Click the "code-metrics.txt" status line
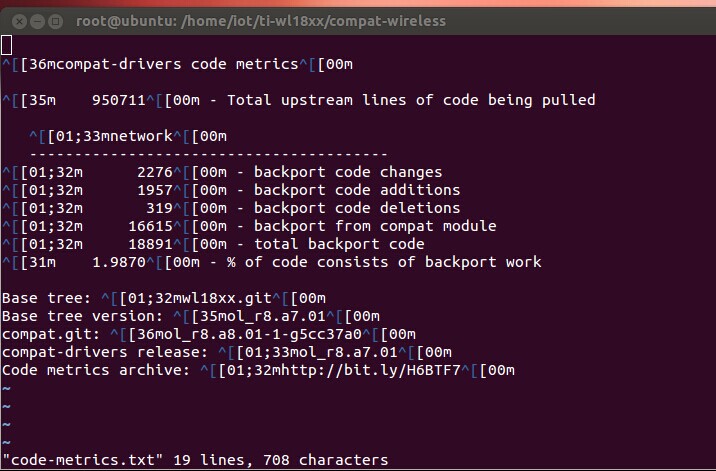 (x=195, y=460)
